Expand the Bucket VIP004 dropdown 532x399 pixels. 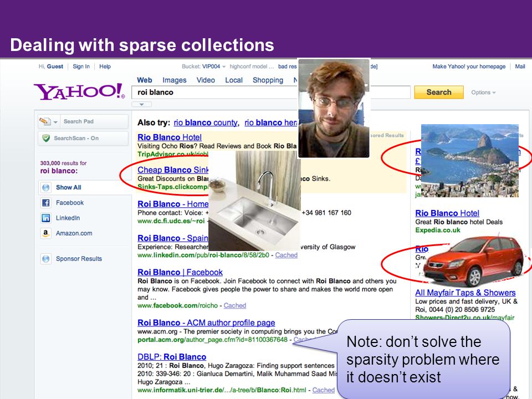224,67
